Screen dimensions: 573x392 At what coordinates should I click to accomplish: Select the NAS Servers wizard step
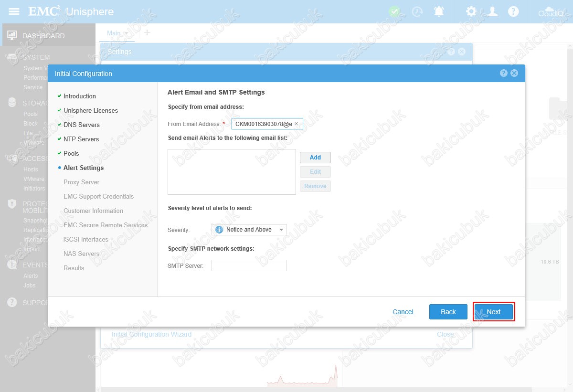click(81, 254)
